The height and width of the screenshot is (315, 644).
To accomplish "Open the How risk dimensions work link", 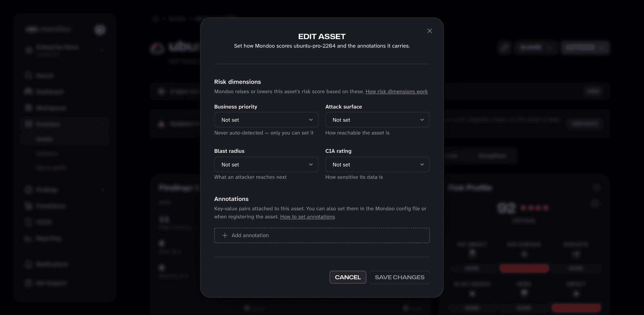I will [397, 91].
